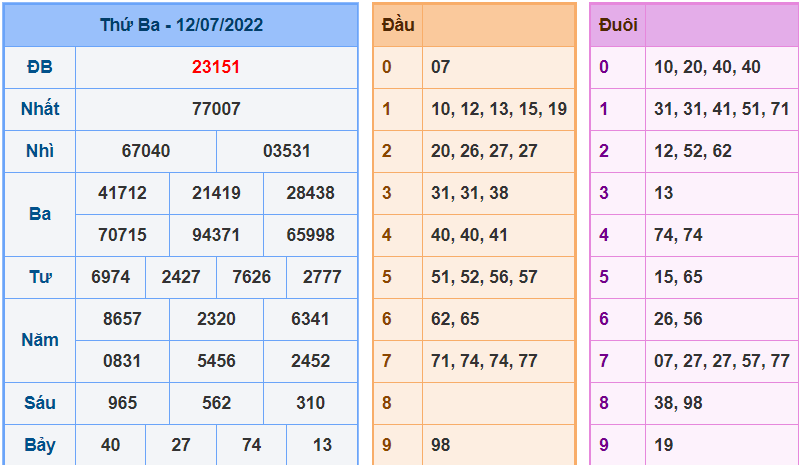Select second prize number 67040
Image resolution: width=799 pixels, height=465 pixels.
pos(146,151)
